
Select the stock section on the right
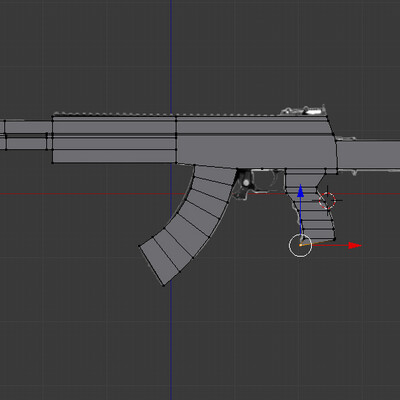click(x=368, y=156)
